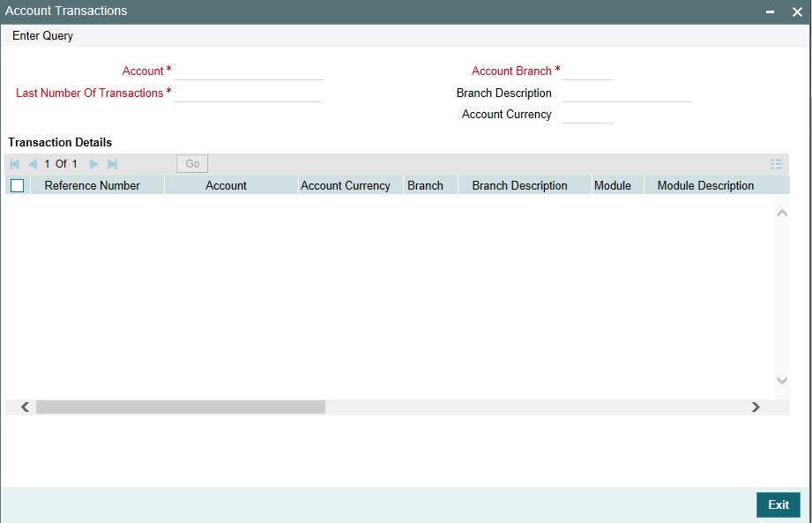Go to last page of transaction records
Image resolution: width=812 pixels, height=523 pixels.
112,164
